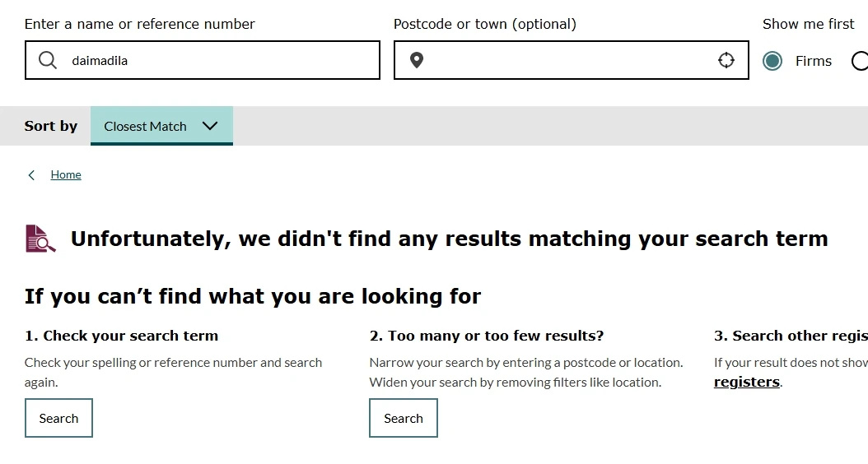Click the location pin icon in the postcode field

(x=417, y=60)
